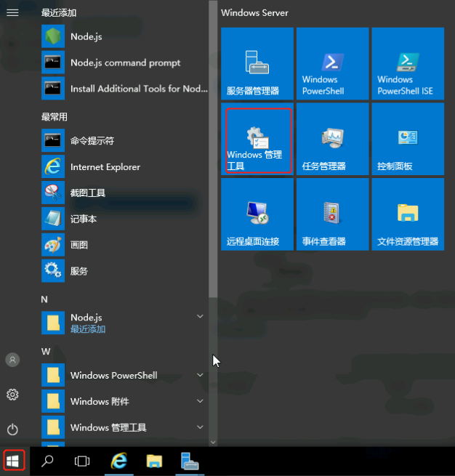Open the Windows 管理工具 tile

pos(257,139)
